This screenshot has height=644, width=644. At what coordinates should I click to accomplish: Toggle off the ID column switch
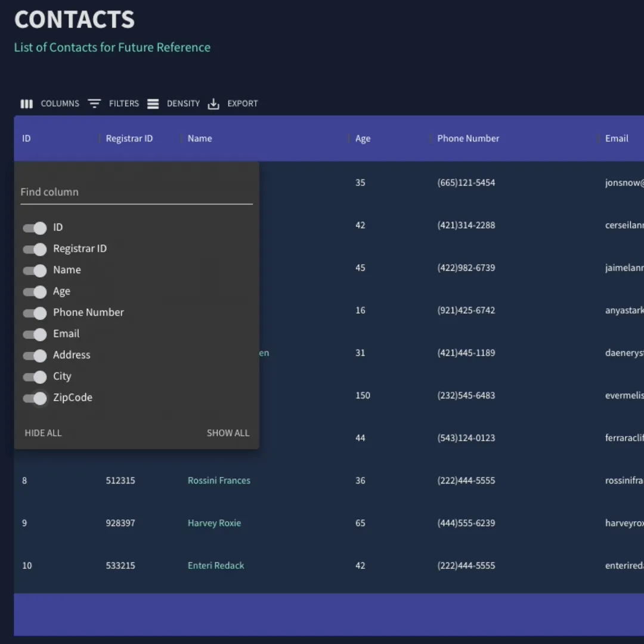pyautogui.click(x=35, y=228)
